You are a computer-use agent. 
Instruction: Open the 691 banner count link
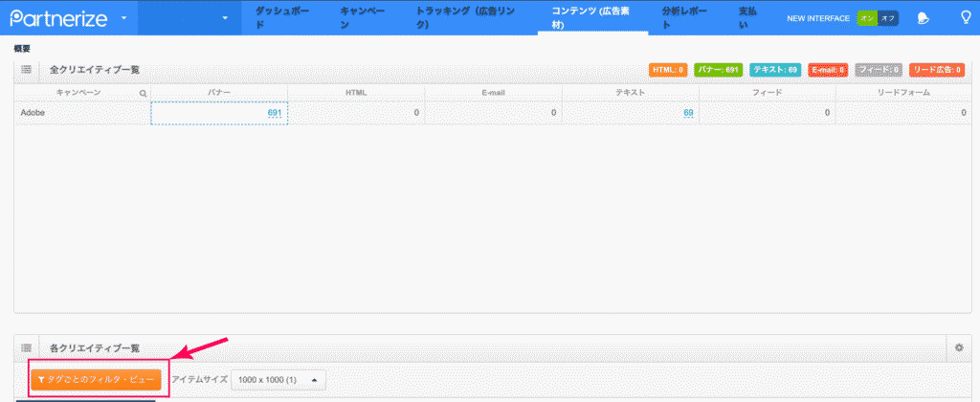click(x=274, y=113)
